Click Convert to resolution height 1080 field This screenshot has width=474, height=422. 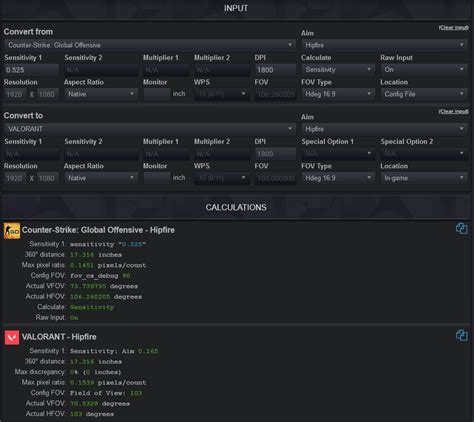pyautogui.click(x=48, y=178)
